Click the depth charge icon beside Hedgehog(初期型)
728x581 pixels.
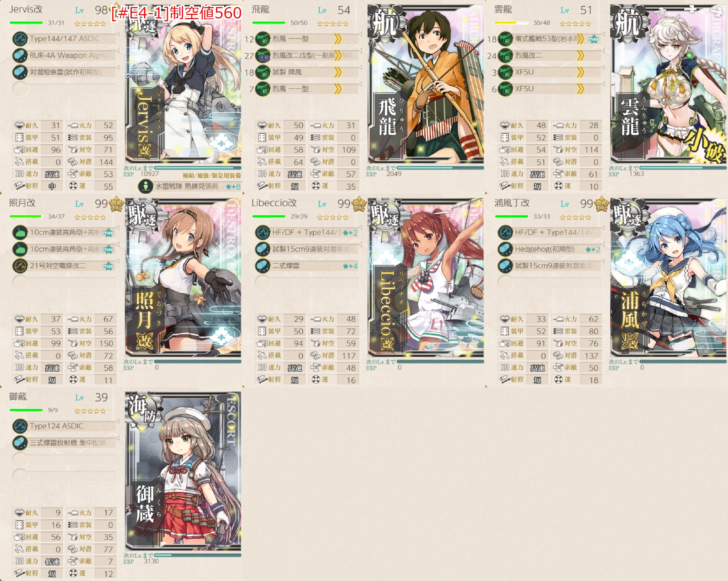[x=506, y=249]
